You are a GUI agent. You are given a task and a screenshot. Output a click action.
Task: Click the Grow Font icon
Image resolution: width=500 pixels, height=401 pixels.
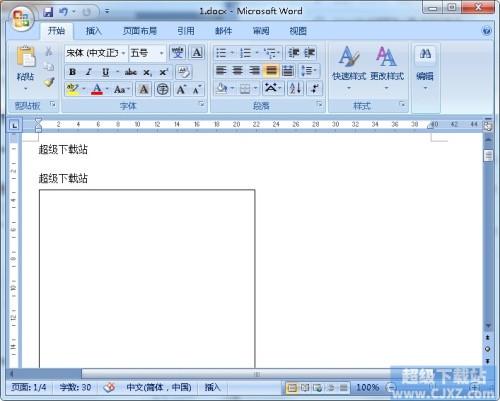coord(181,89)
